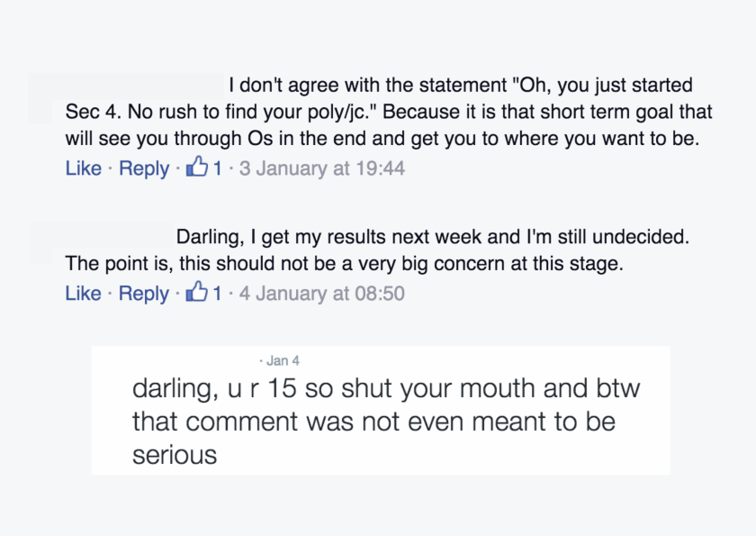Show who liked the 4 January comment via count
756x536 pixels.
tap(218, 294)
